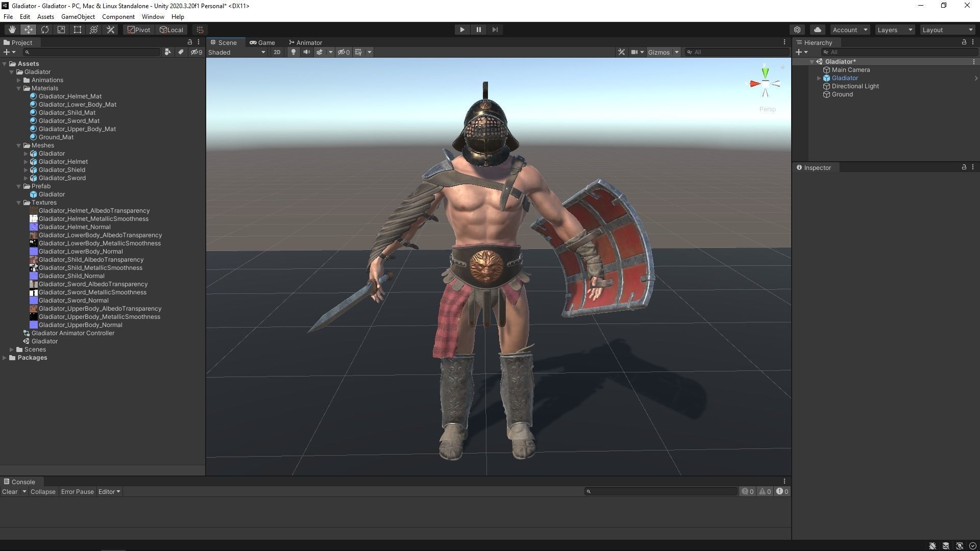Open custom editor tools

coord(110,30)
